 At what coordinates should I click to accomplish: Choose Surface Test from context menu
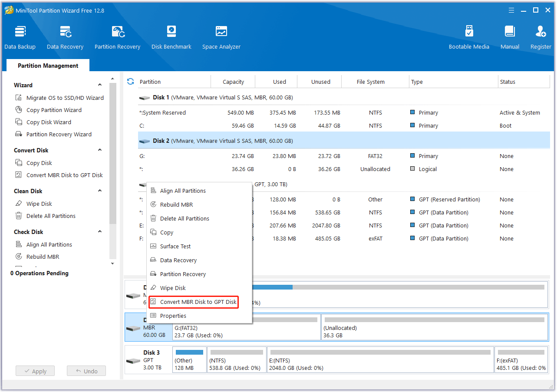point(199,246)
